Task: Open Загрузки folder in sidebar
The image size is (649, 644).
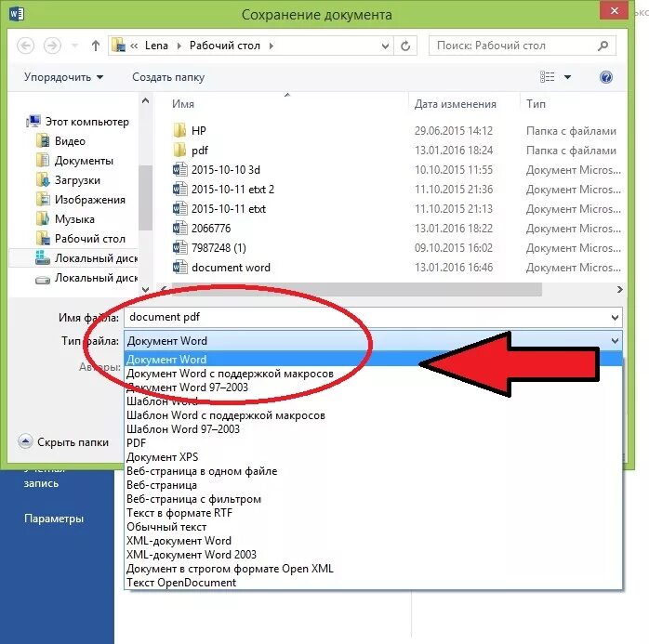Action: pos(68,180)
